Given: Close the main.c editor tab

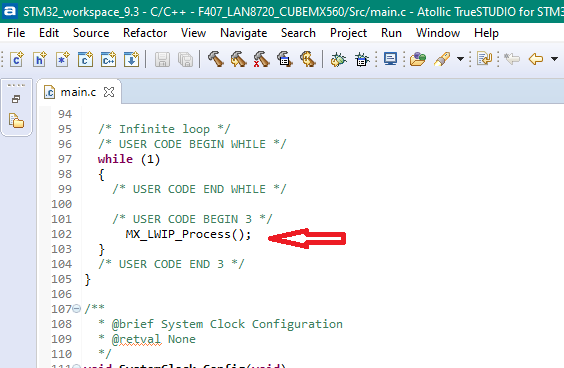Looking at the screenshot, I should click(x=109, y=92).
